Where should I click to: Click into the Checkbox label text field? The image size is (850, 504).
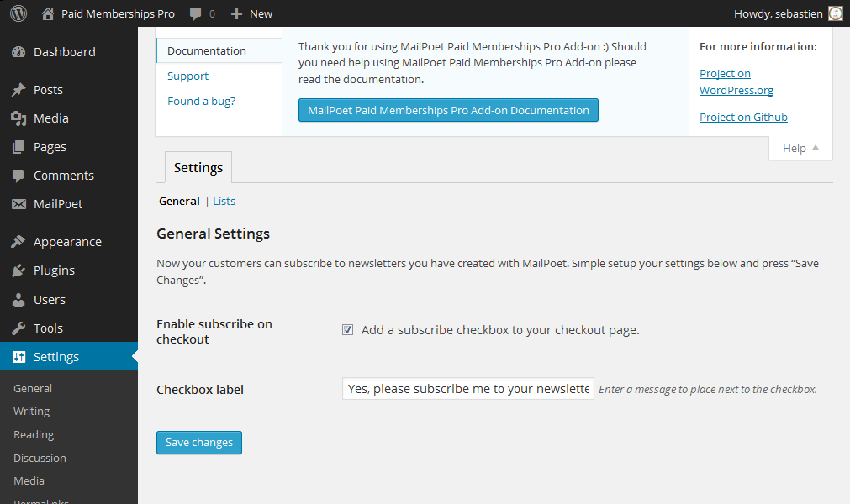coord(467,389)
